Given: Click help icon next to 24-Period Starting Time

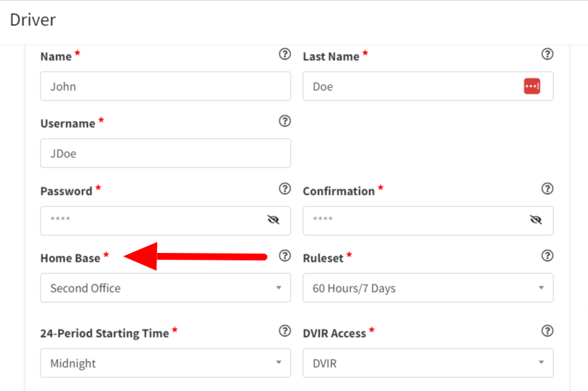Looking at the screenshot, I should pos(285,331).
